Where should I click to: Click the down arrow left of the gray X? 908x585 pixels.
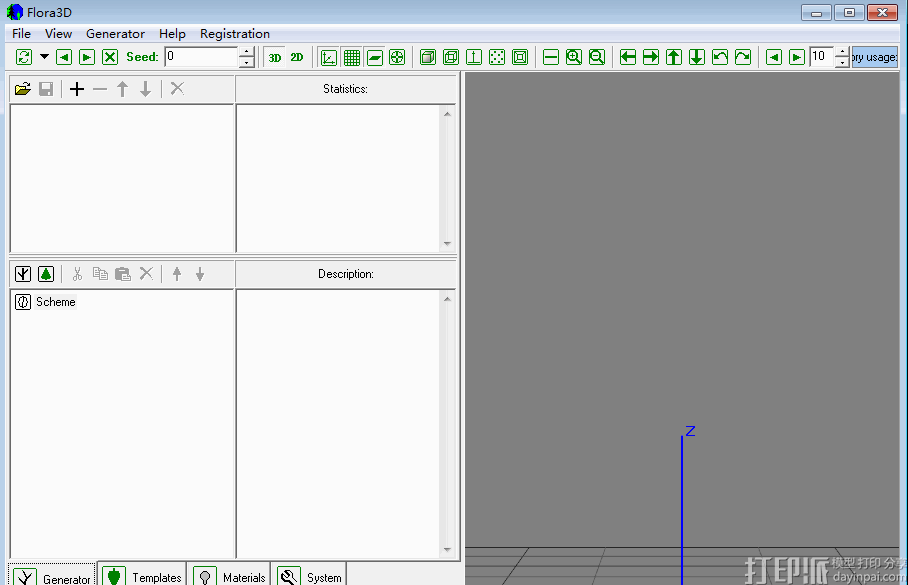pyautogui.click(x=145, y=89)
